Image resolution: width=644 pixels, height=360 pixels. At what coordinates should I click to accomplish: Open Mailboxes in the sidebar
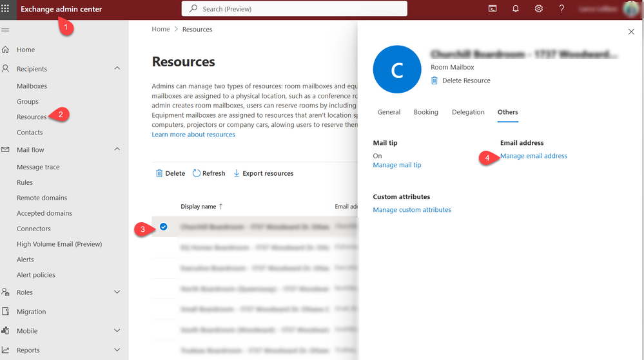click(32, 86)
